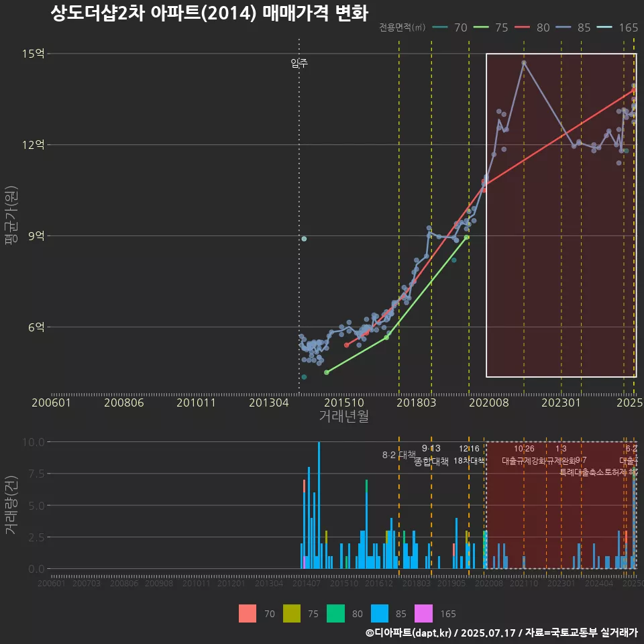Click the 9억 price axis label
Image resolution: width=644 pixels, height=644 pixels.
(x=36, y=235)
